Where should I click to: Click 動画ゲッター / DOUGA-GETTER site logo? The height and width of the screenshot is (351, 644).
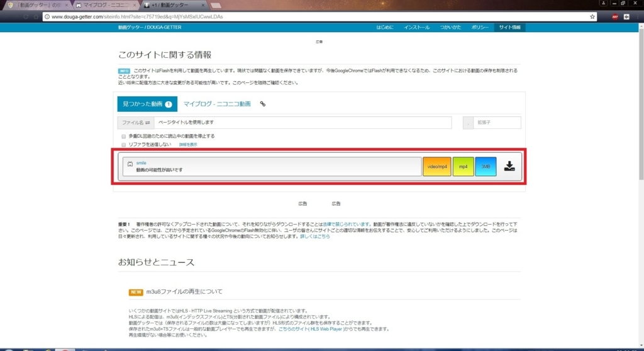point(150,27)
